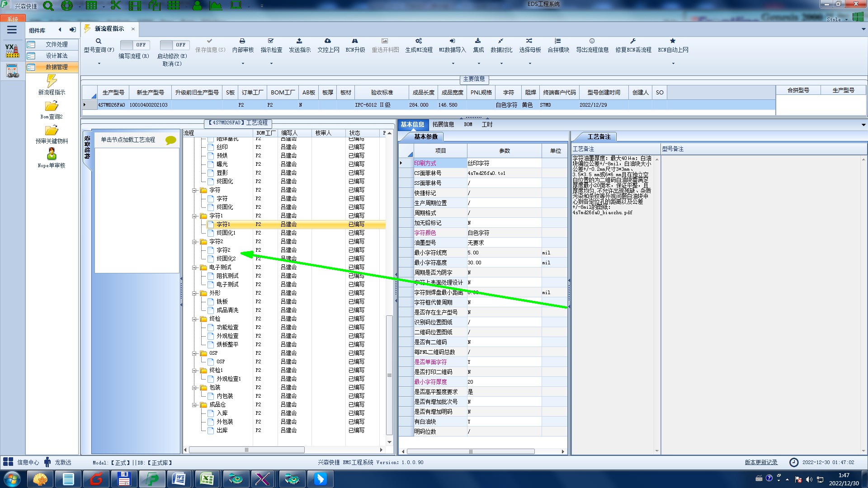868x488 pixels.
Task: Select the 终固化2 tree node
Action: pyautogui.click(x=226, y=258)
